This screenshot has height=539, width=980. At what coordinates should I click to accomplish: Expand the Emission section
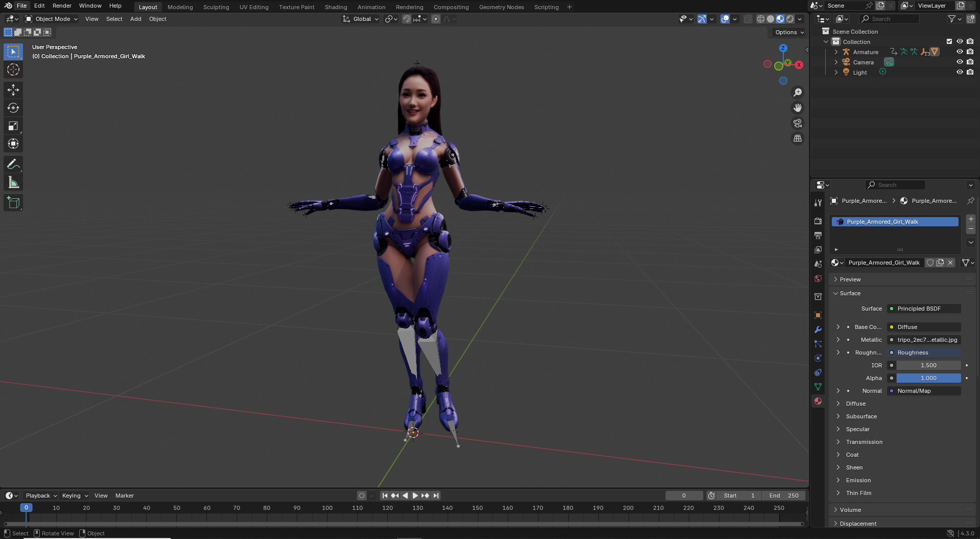click(x=858, y=480)
